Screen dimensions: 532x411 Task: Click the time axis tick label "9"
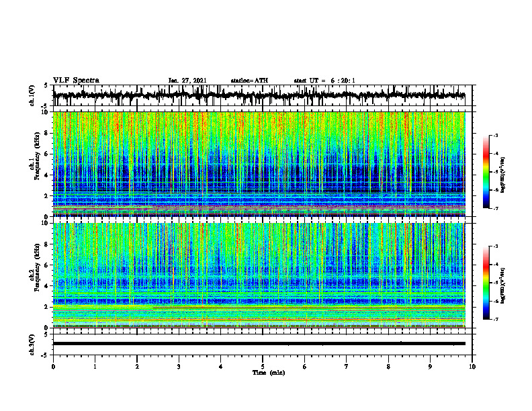(430, 367)
